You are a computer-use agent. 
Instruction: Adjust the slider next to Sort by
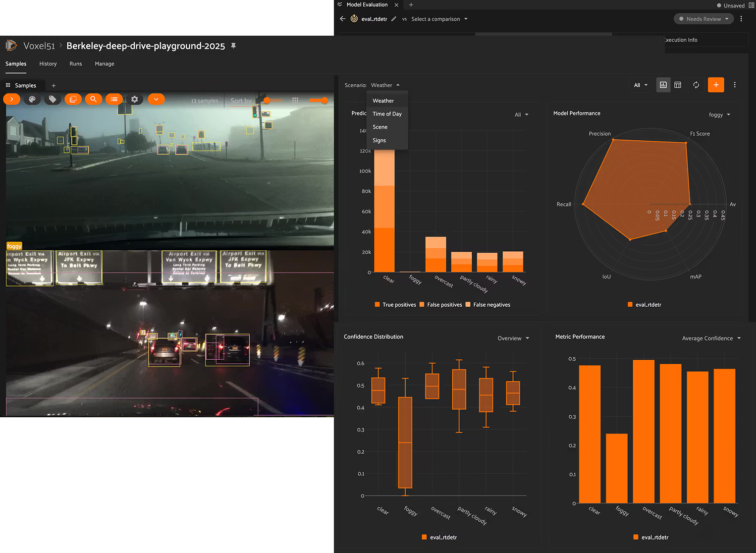(267, 100)
